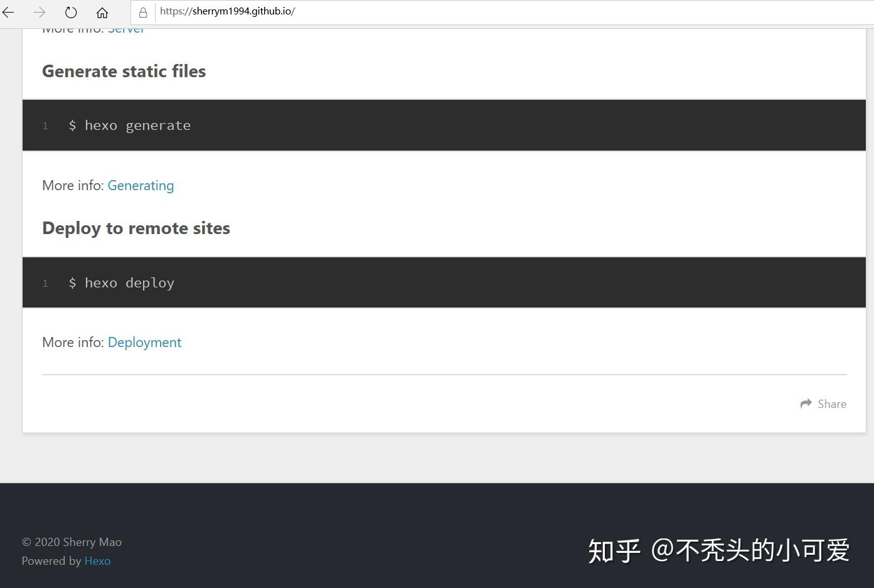Open the Generating documentation link

click(x=141, y=185)
